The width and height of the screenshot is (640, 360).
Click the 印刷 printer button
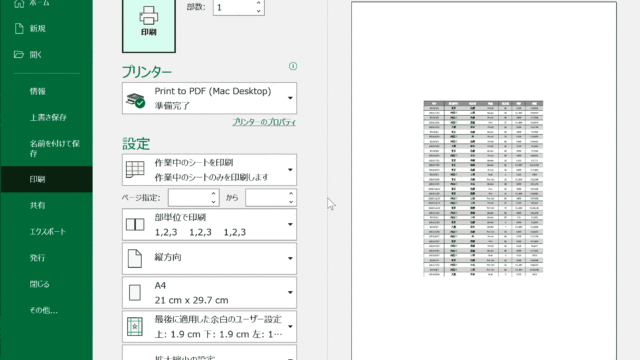pos(149,25)
